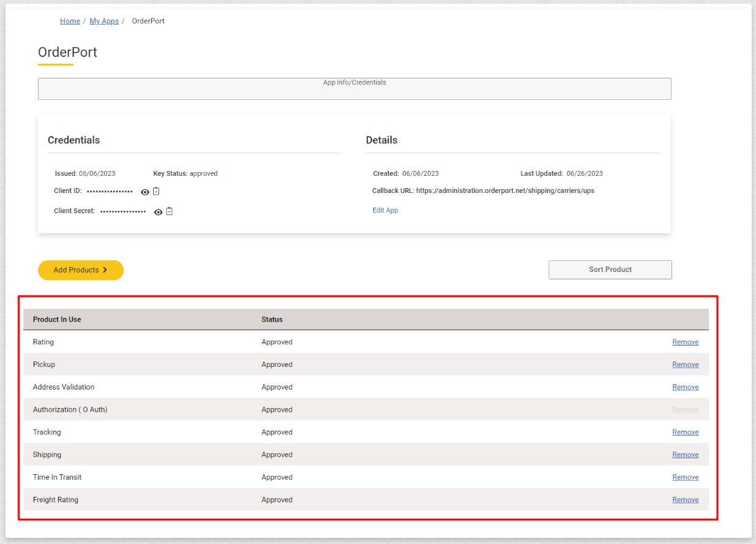The width and height of the screenshot is (756, 544).
Task: Remove the Freight Rating product
Action: click(x=686, y=500)
